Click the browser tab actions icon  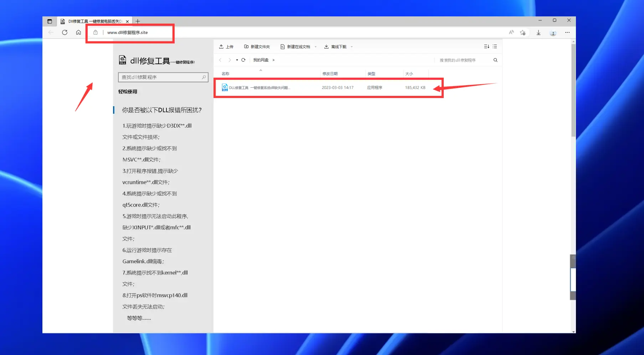point(50,21)
